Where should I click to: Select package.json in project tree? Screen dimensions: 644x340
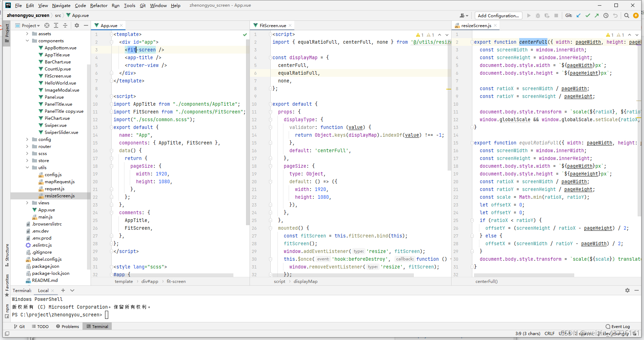coord(45,266)
